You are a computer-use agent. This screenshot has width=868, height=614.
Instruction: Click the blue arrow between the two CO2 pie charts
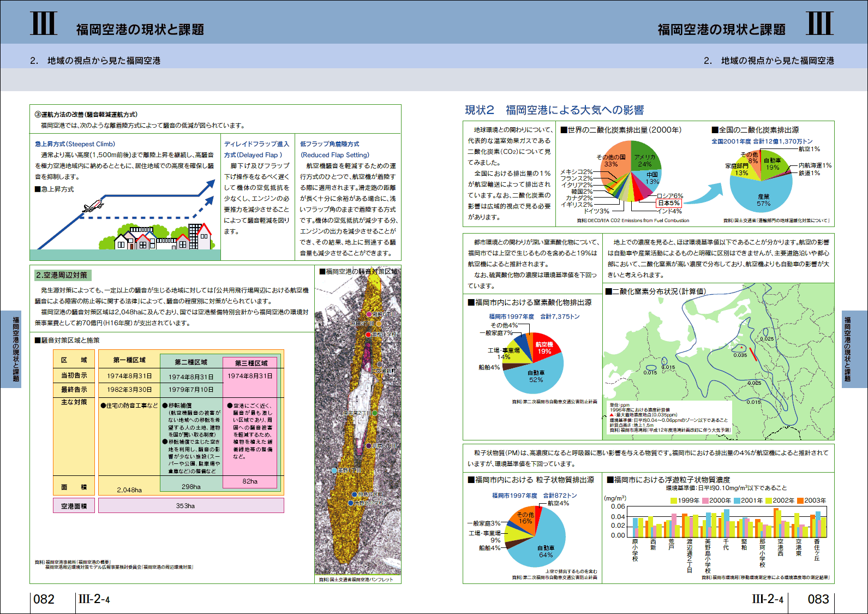point(703,193)
